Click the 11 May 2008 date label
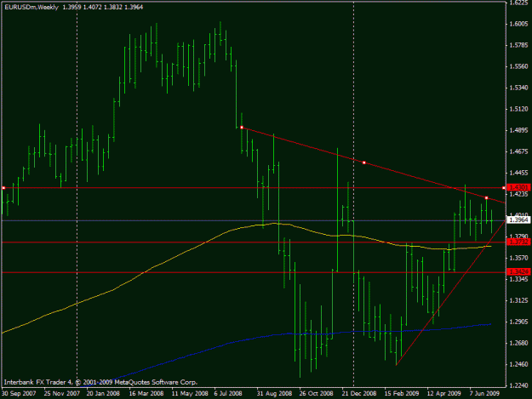The height and width of the screenshot is (399, 532). coord(190,394)
